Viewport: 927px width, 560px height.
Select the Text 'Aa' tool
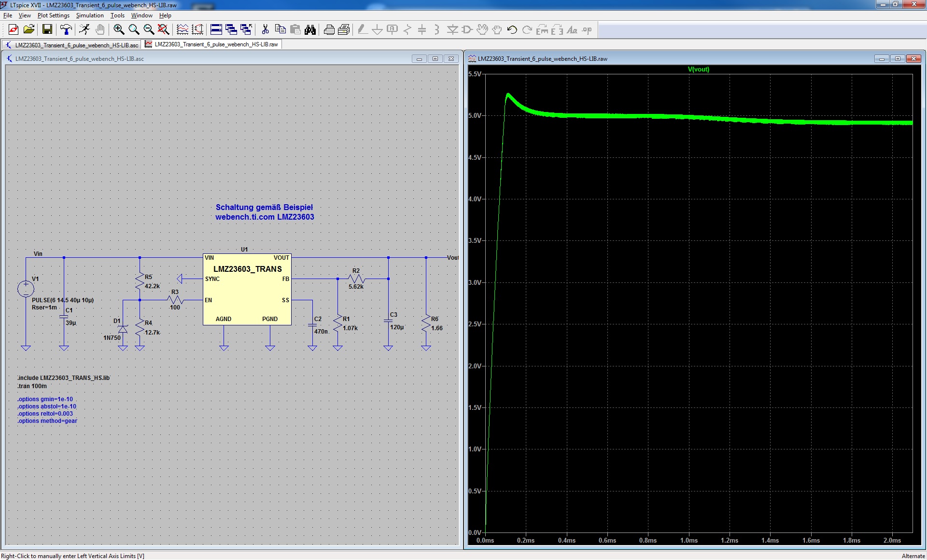[572, 30]
